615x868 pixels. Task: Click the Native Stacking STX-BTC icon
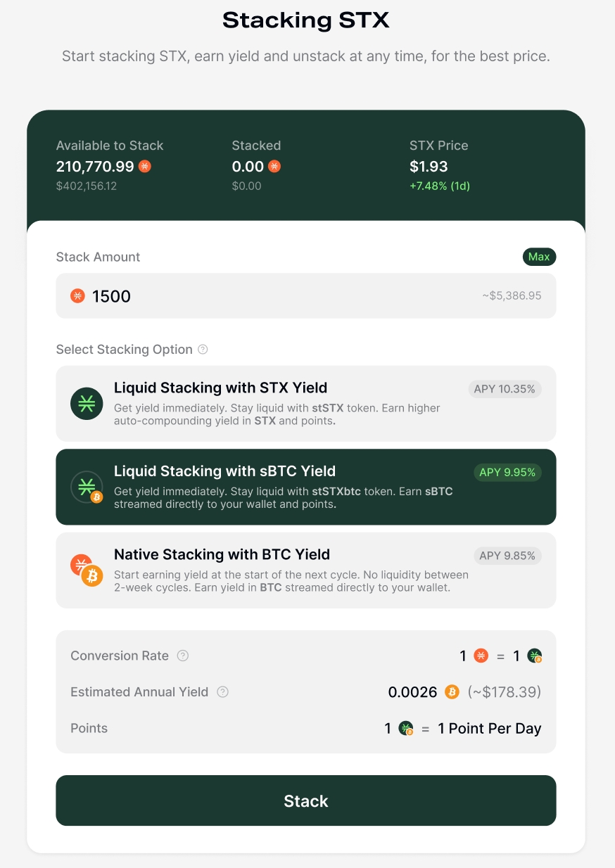(x=87, y=570)
